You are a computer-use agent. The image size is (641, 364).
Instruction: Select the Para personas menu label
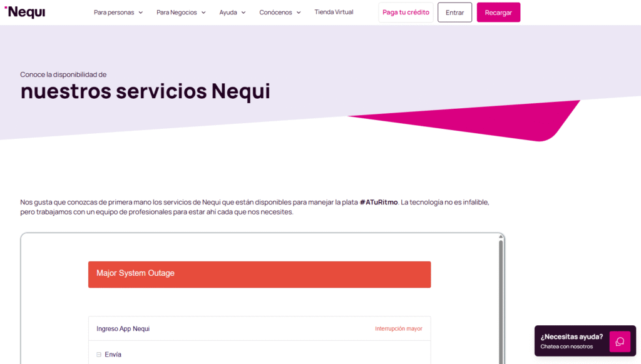(114, 13)
